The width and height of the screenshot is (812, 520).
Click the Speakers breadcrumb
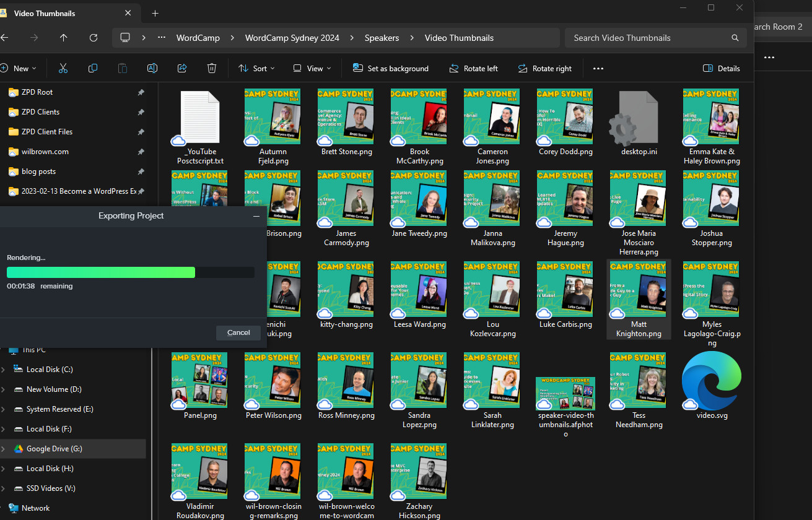click(x=382, y=38)
